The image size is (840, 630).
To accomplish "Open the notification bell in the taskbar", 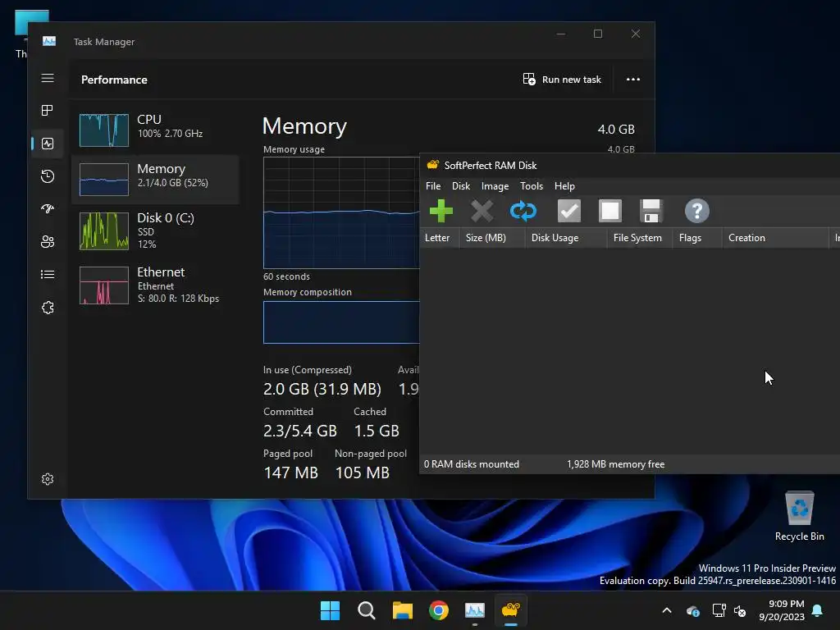I will pos(818,610).
